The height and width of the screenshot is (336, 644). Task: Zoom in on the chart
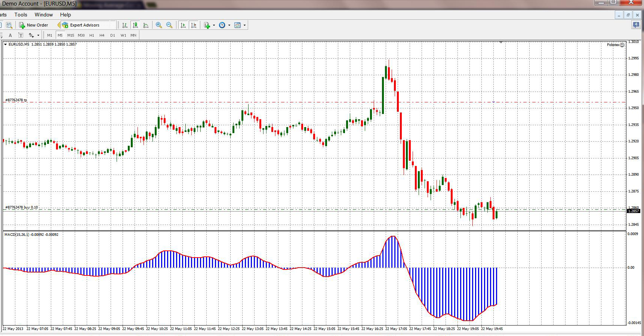pos(159,25)
